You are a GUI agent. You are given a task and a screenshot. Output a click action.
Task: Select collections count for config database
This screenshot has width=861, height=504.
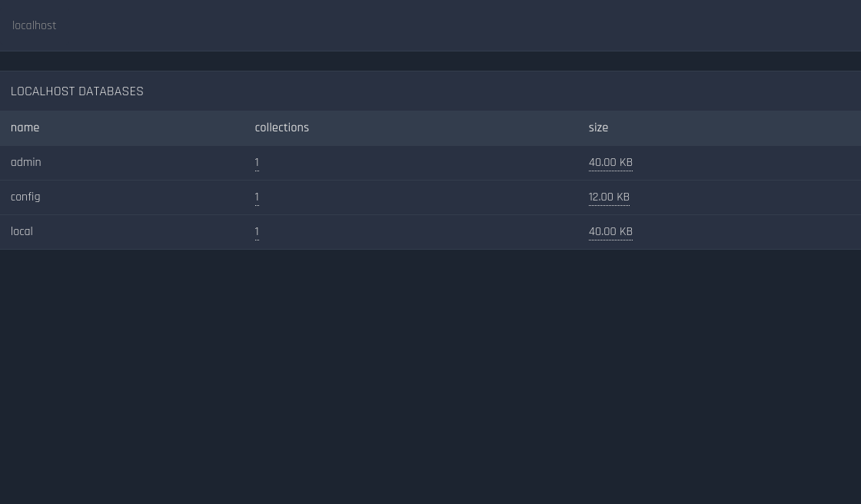point(257,197)
